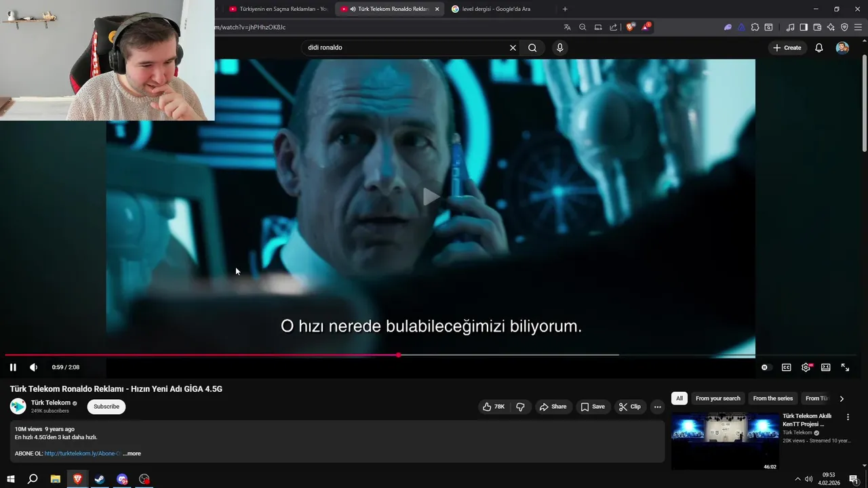Click the browser translate page icon
The image size is (868, 488).
[x=567, y=27]
